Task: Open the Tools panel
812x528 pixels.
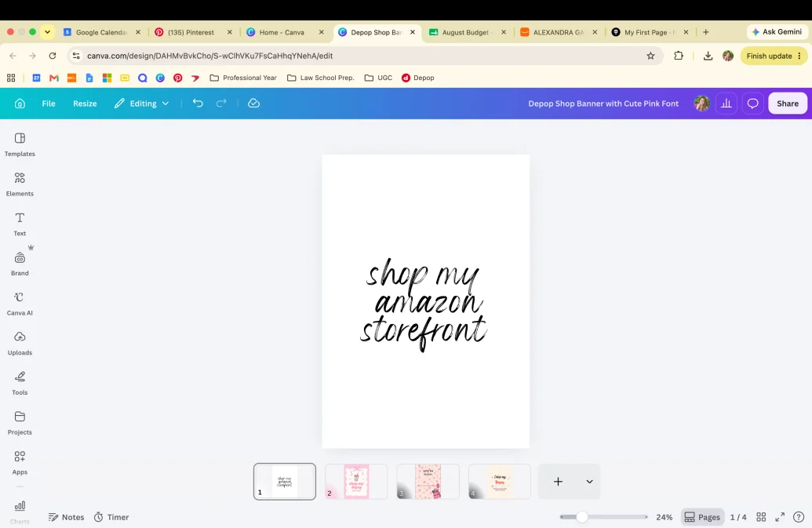Action: click(x=20, y=384)
